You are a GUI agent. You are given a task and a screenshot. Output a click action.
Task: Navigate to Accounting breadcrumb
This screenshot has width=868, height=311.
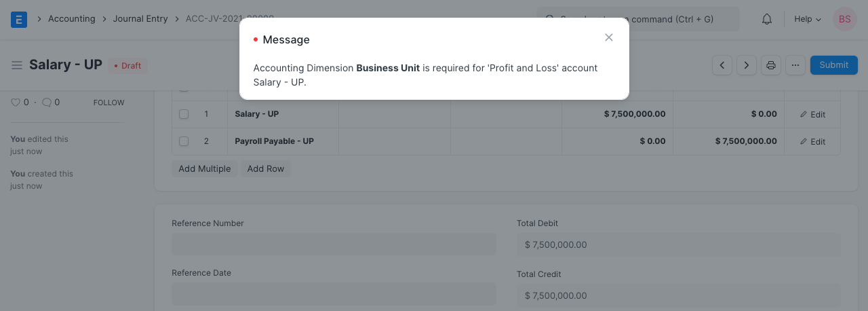point(71,19)
